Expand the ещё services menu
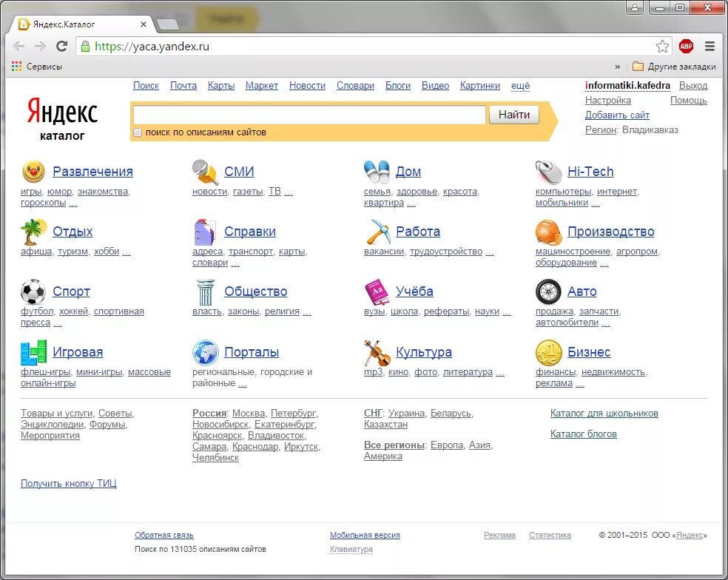 click(520, 85)
